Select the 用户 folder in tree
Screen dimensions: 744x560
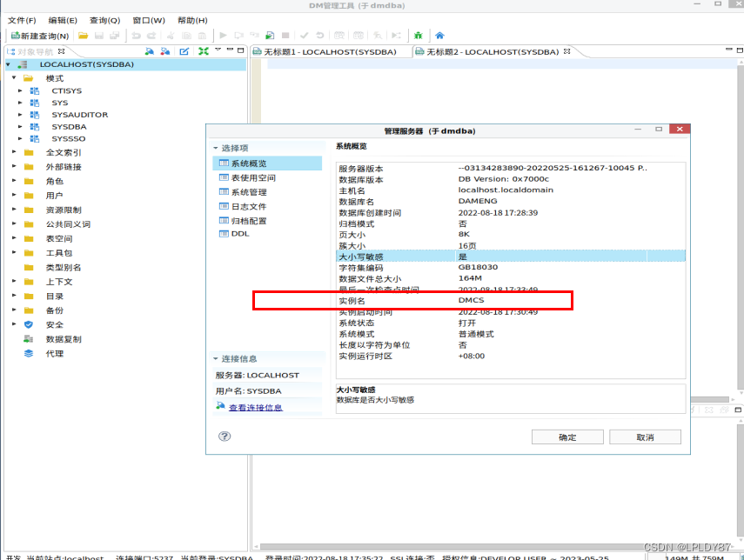pyautogui.click(x=54, y=196)
